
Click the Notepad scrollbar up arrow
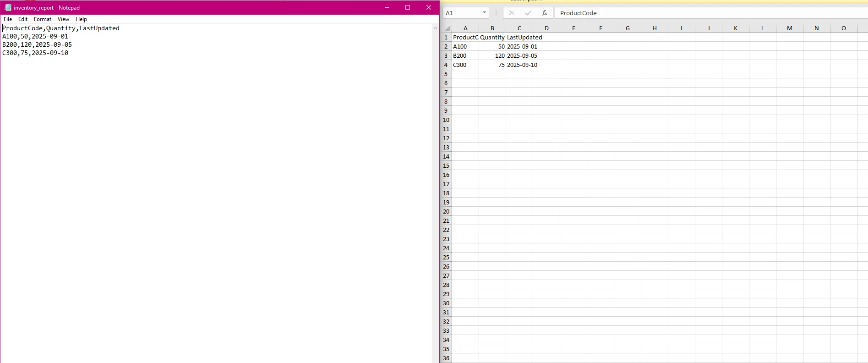coord(435,28)
